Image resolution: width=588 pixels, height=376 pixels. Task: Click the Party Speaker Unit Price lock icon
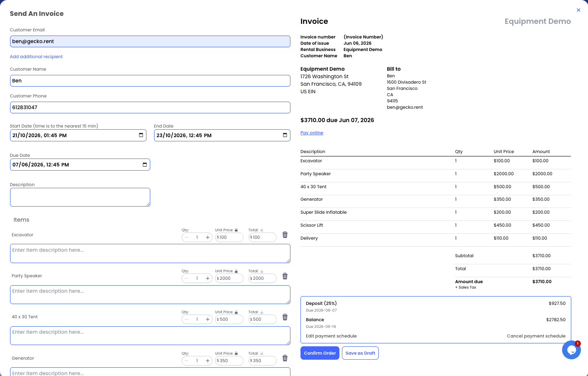point(236,271)
